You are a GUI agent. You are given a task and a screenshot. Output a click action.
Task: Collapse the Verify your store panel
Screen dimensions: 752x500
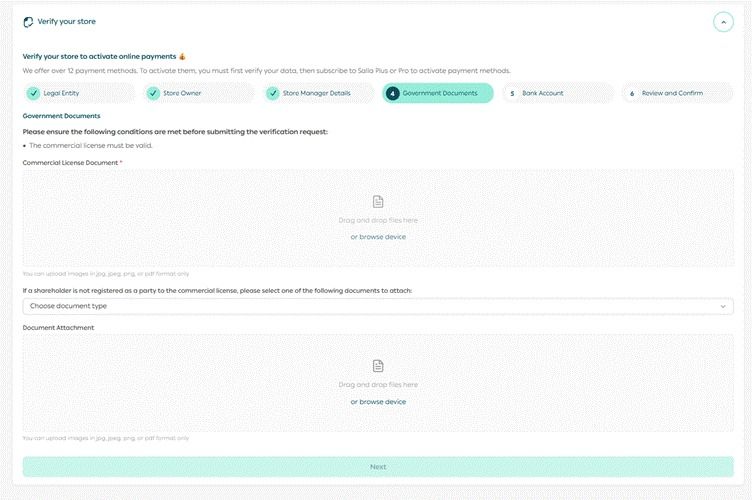point(723,22)
